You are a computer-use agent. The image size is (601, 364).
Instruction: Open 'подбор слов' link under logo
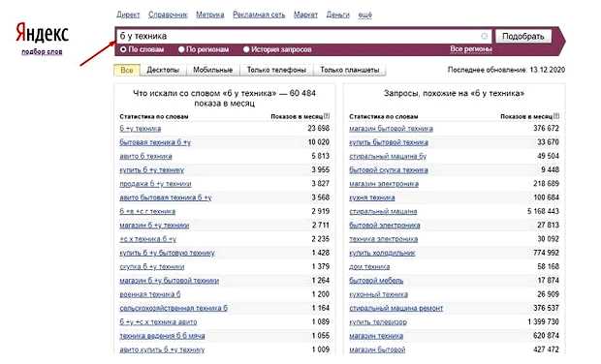pyautogui.click(x=42, y=51)
